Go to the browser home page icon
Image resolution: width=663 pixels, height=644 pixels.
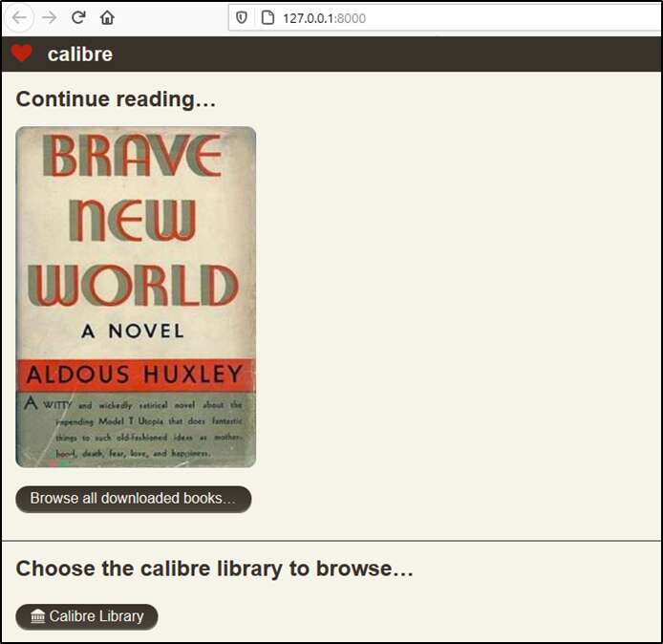coord(107,18)
